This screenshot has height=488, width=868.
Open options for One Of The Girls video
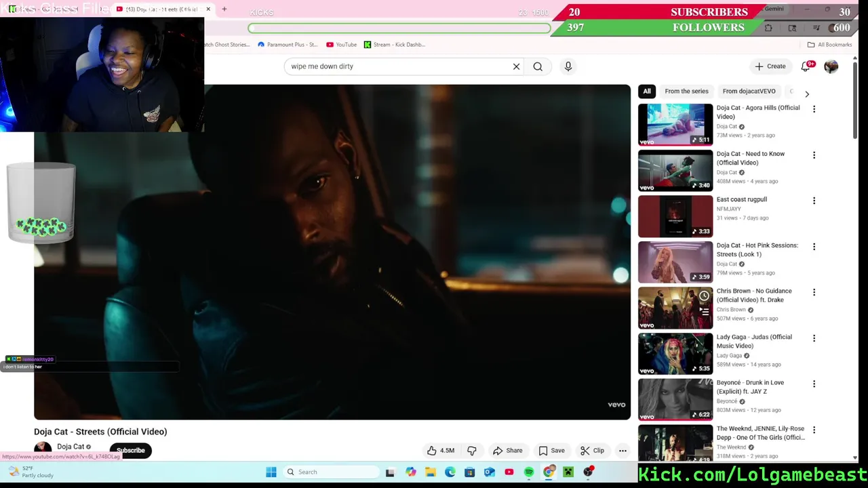point(814,430)
